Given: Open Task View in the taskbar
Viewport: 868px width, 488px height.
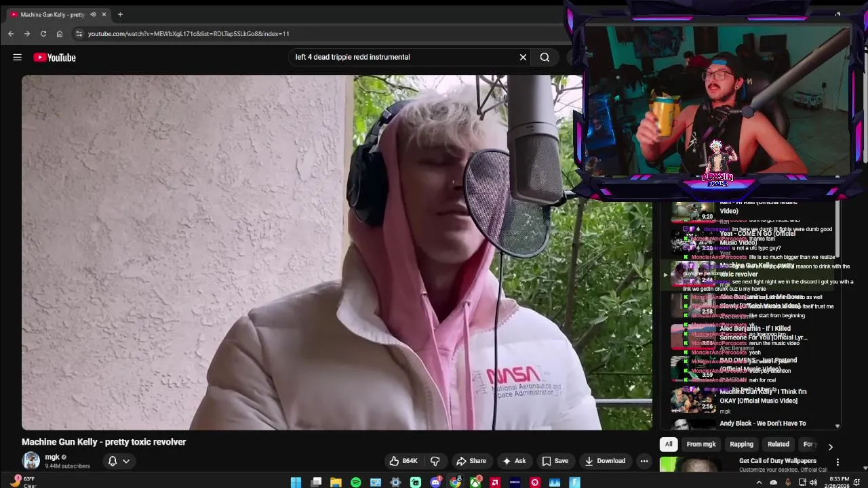Looking at the screenshot, I should click(x=316, y=483).
